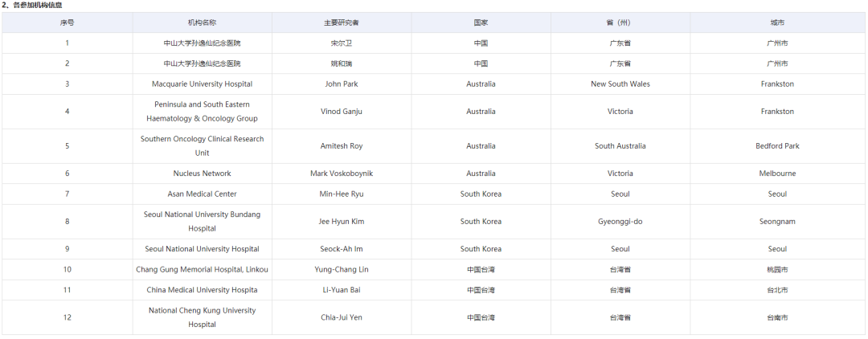Image resolution: width=868 pixels, height=339 pixels.
Task: Select the 台北市 city cell
Action: 777,290
